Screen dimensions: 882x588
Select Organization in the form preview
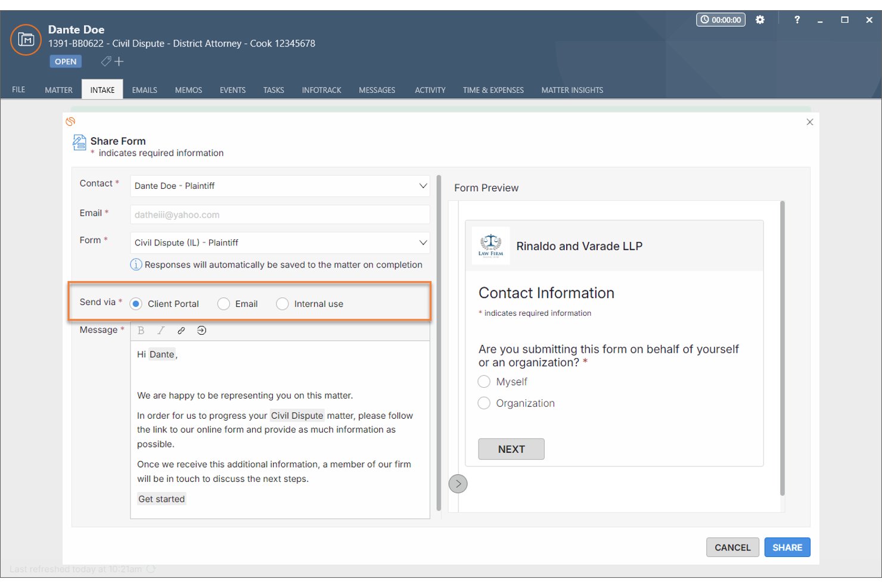(484, 403)
